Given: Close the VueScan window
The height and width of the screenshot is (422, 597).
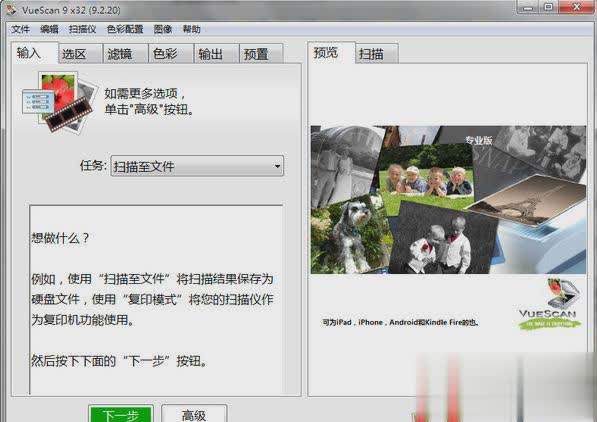Looking at the screenshot, I should [x=576, y=7].
